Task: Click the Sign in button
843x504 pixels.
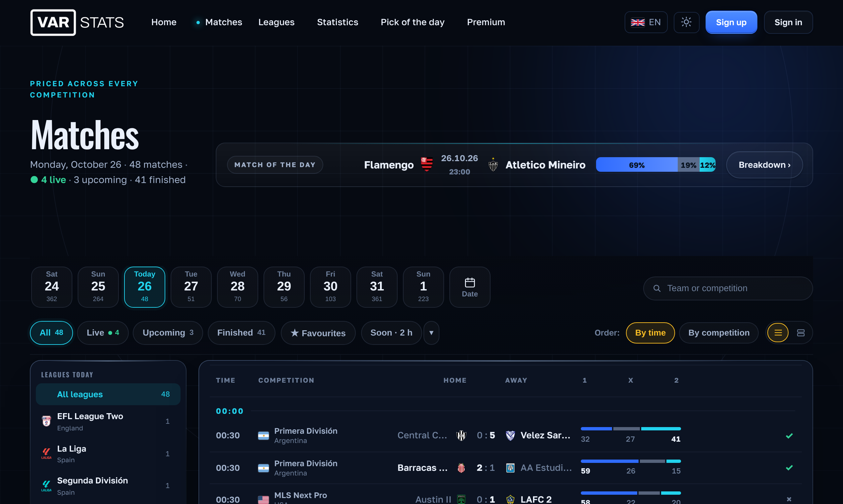Action: pos(788,23)
